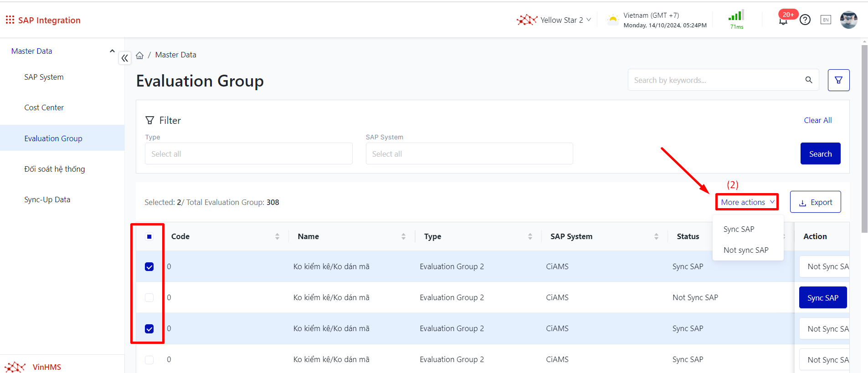Open the notifications bell

[x=783, y=21]
